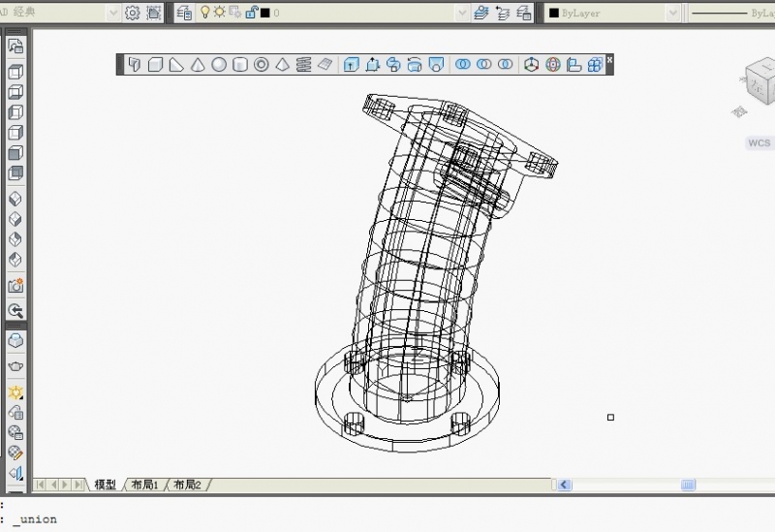Click the Union boolean icon
This screenshot has width=775, height=532.
click(x=463, y=65)
